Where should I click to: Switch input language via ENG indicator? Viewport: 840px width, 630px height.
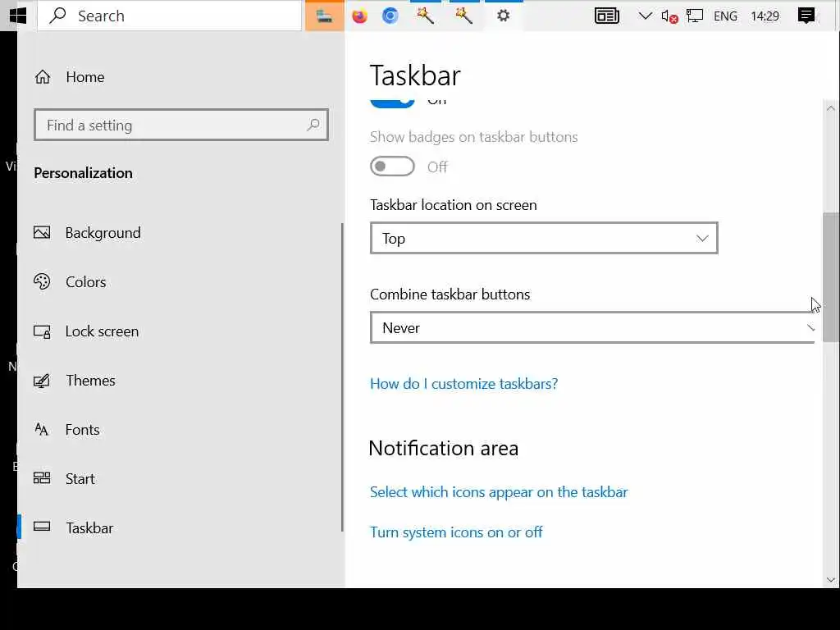(x=725, y=16)
